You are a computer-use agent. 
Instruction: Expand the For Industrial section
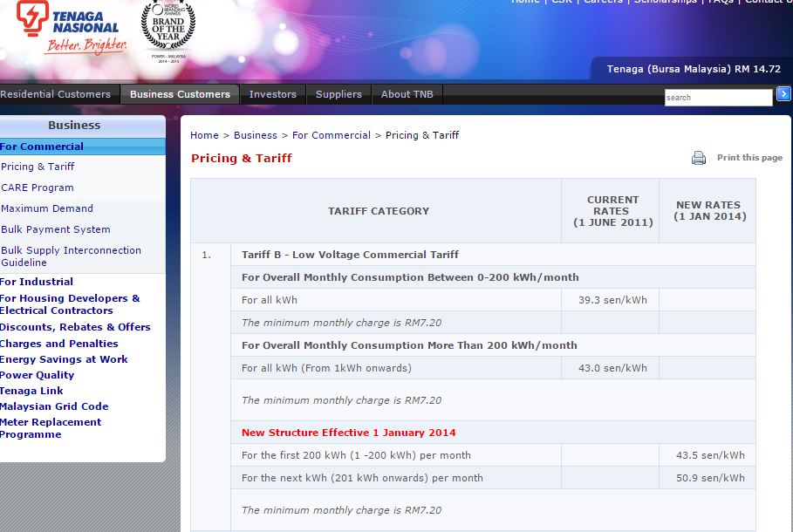[37, 282]
